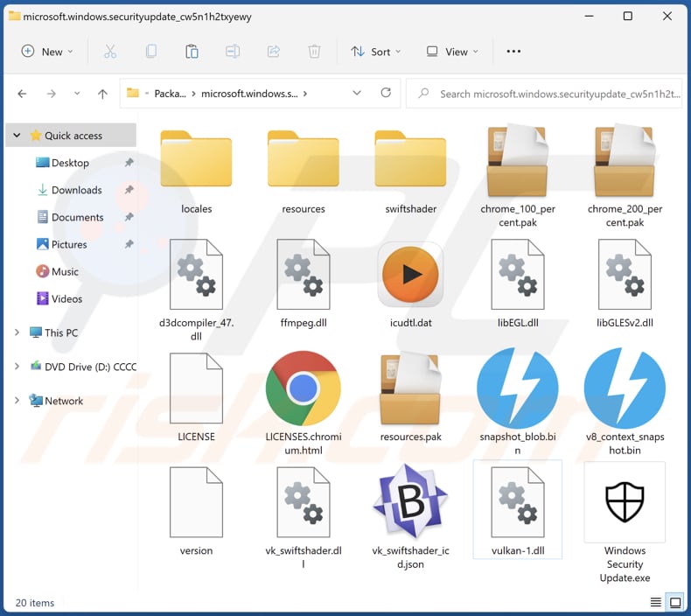This screenshot has height=616, width=691.
Task: Expand address bar history dropdown
Action: coord(357,93)
